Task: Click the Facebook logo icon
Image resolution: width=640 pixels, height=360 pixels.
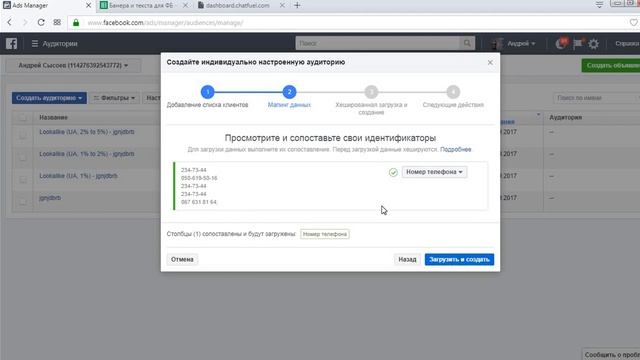Action: coord(11,43)
